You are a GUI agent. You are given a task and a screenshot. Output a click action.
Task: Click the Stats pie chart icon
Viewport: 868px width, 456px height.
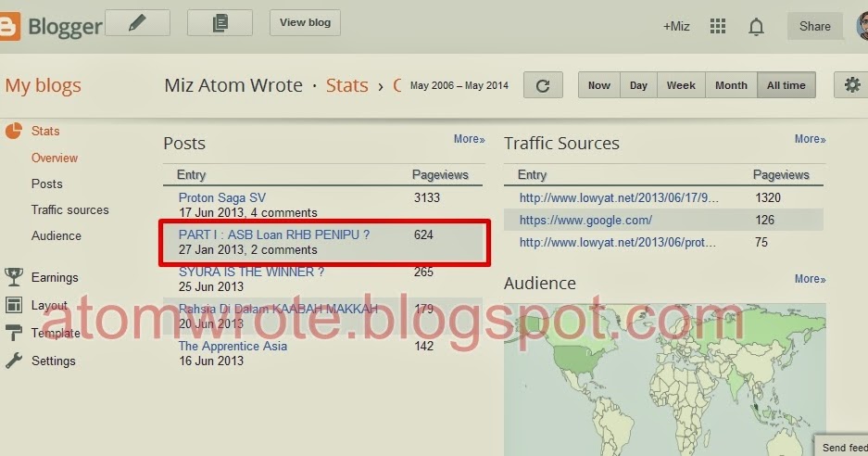click(x=13, y=131)
